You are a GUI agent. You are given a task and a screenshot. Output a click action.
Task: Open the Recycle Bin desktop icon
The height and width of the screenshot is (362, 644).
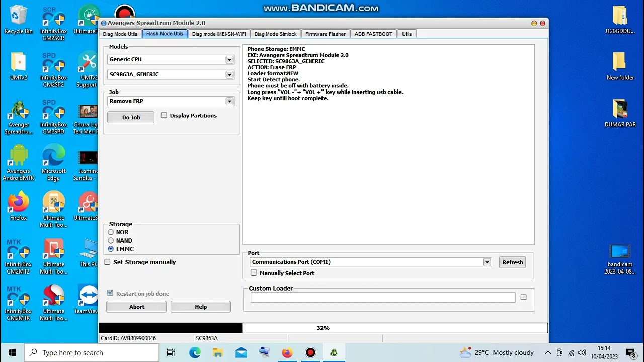18,20
